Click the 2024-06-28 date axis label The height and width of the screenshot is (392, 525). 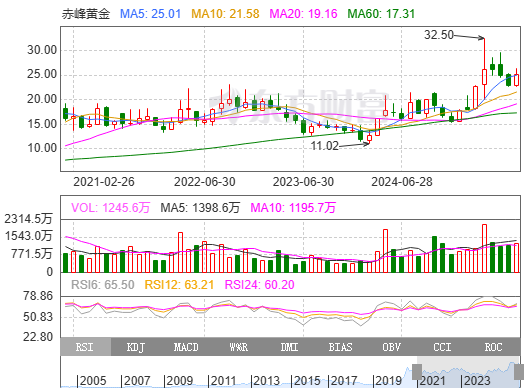[x=402, y=182]
